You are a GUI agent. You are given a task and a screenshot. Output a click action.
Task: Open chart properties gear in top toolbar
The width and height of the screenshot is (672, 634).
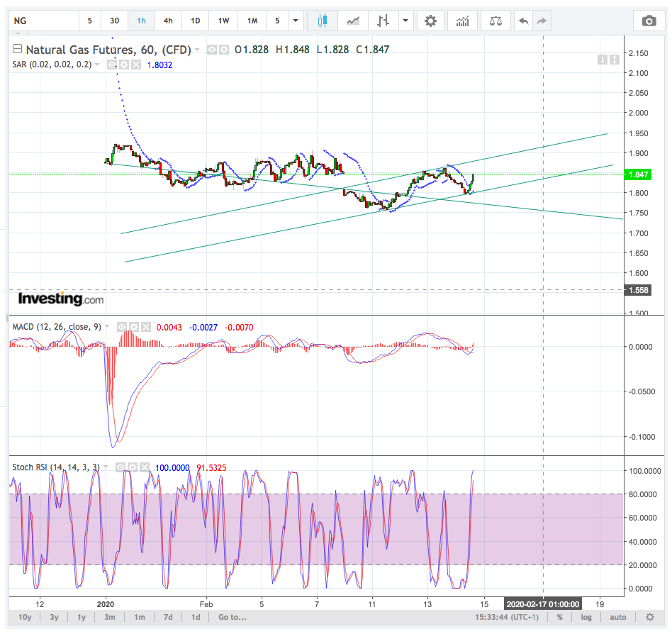[x=430, y=21]
